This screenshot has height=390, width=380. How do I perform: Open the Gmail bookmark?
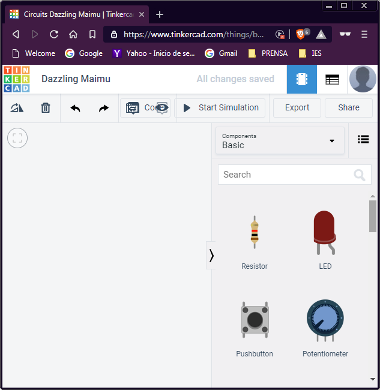coord(221,53)
